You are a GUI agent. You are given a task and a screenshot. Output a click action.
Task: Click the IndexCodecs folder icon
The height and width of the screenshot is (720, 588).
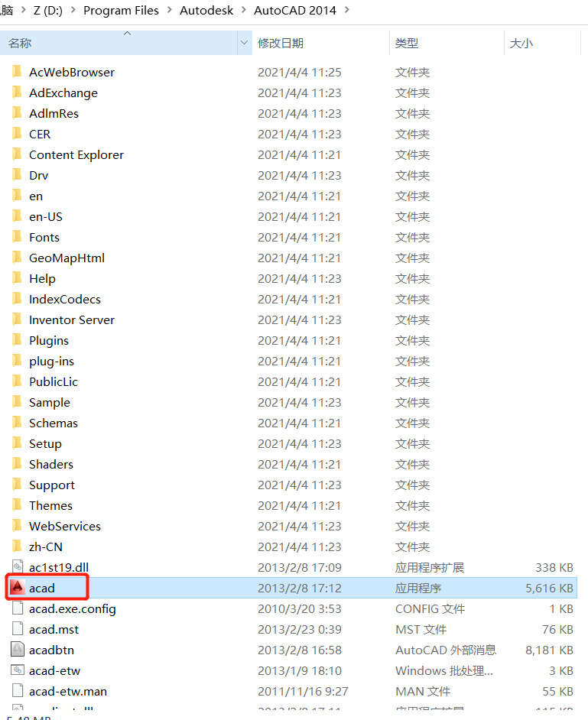click(17, 298)
